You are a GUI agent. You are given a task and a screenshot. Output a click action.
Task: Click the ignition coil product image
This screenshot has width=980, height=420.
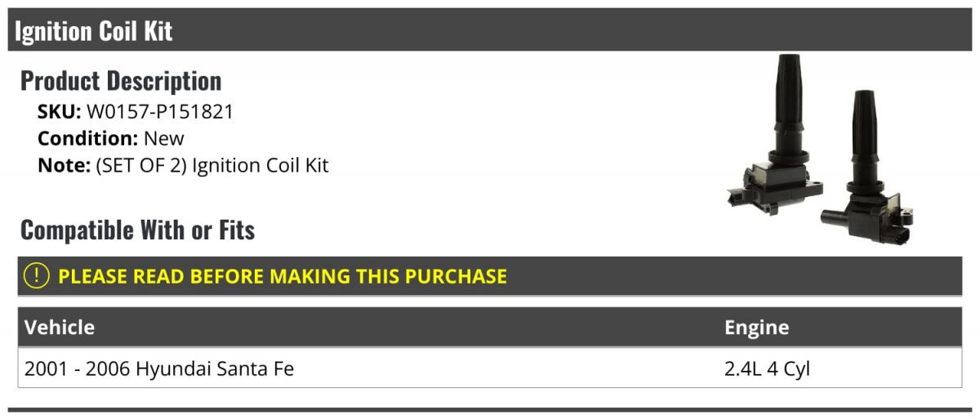[820, 149]
